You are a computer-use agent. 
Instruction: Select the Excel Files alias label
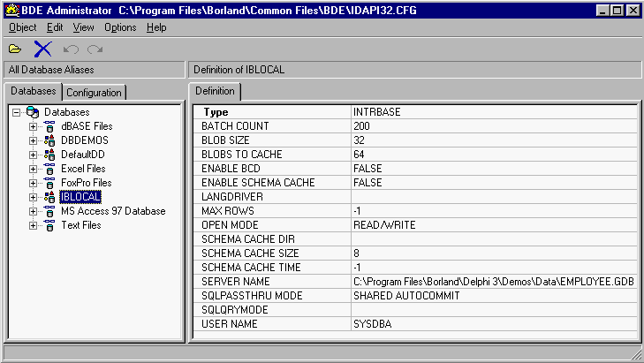tap(83, 169)
